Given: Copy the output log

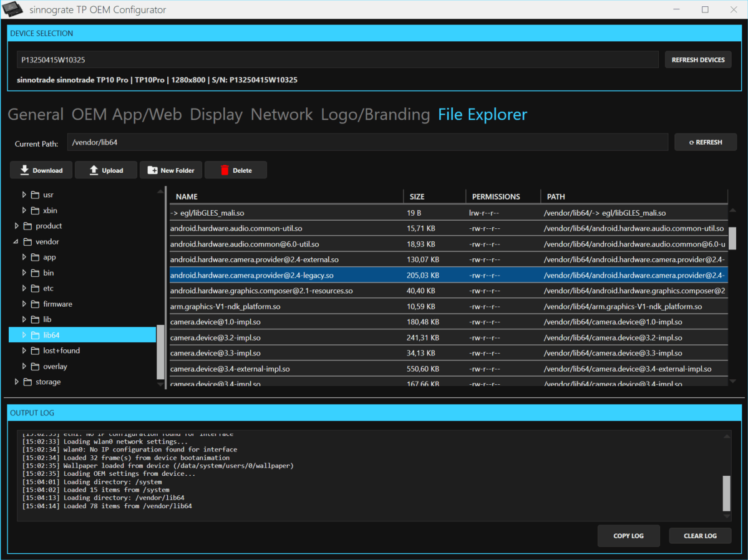Looking at the screenshot, I should point(628,535).
